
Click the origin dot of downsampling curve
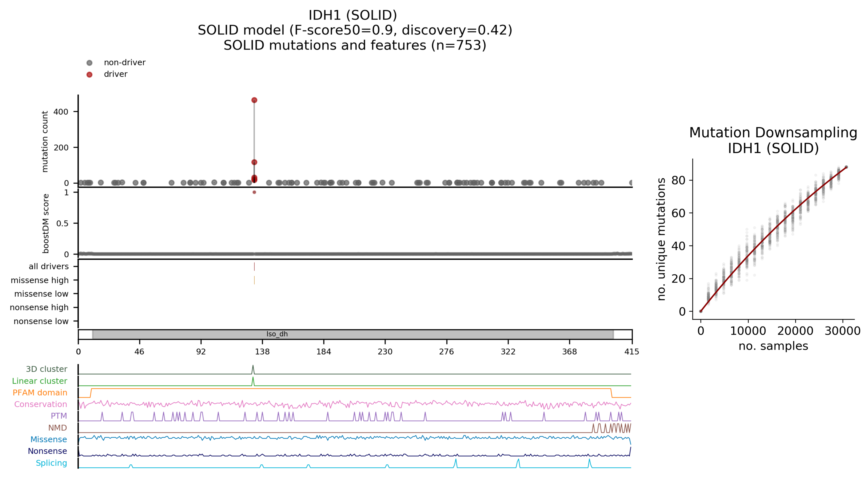701,311
